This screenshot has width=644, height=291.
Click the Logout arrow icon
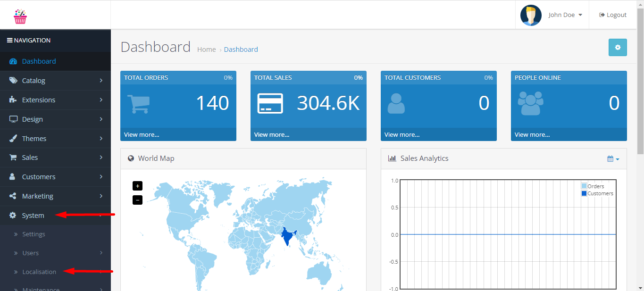tap(602, 15)
